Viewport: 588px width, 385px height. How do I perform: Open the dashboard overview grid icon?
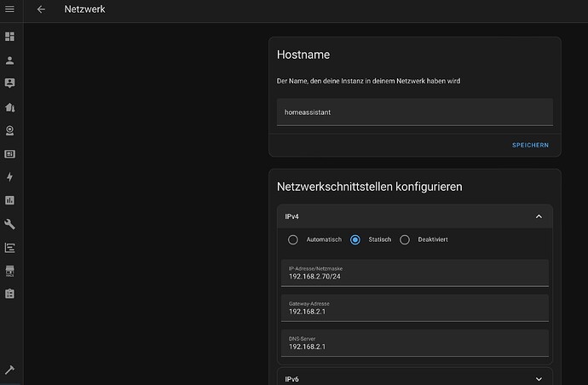9,37
